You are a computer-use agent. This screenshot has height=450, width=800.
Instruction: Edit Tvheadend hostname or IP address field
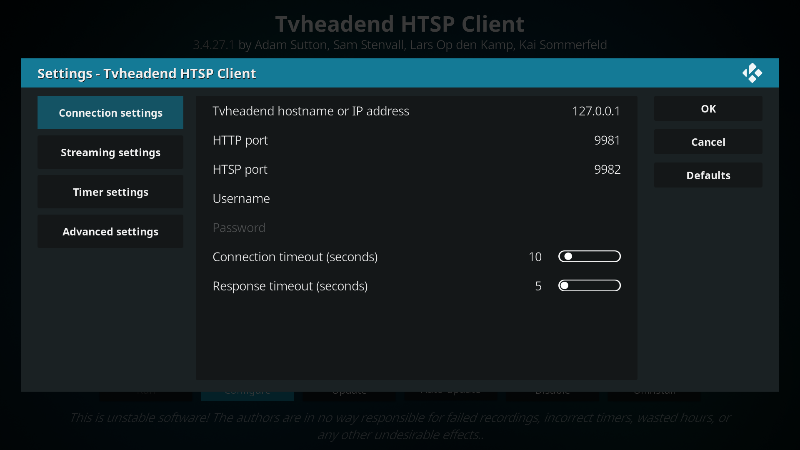point(416,111)
